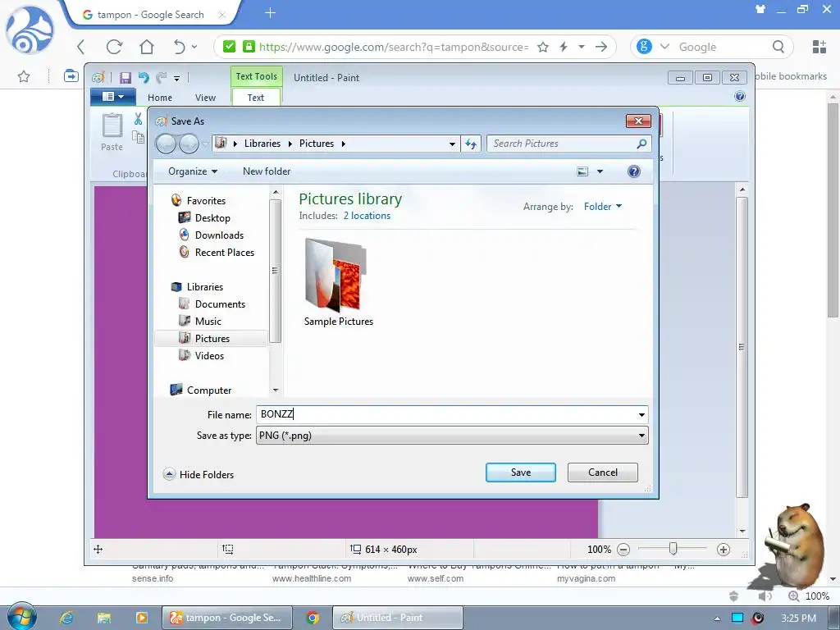Open the address bar previous locations dropdown

452,144
